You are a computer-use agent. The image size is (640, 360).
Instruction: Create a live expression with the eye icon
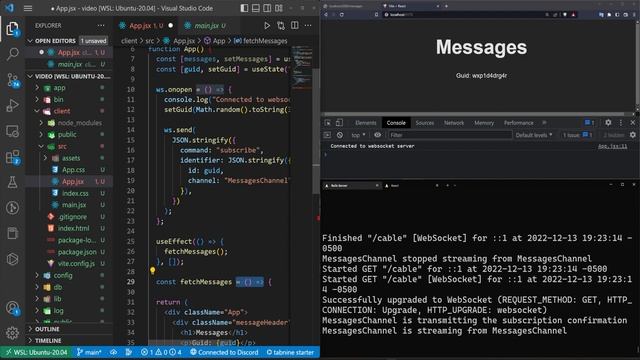coord(377,135)
